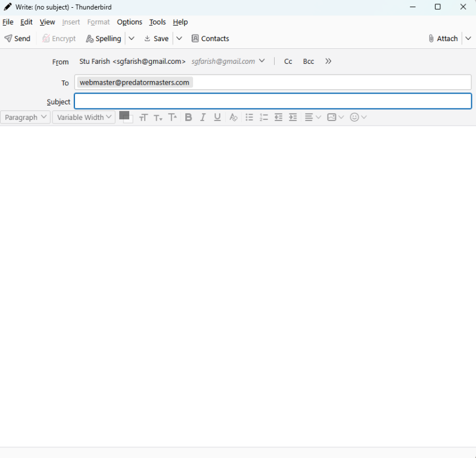Open the Options menu
The height and width of the screenshot is (458, 476).
130,22
